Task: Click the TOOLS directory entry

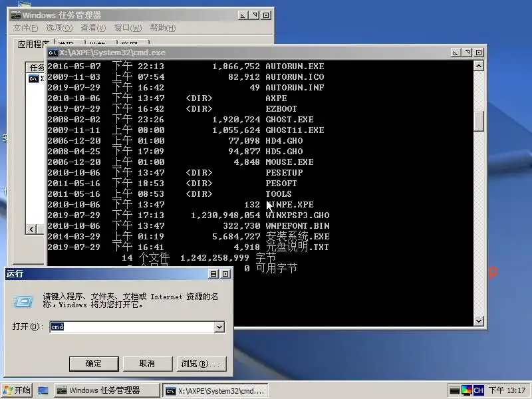Action: 279,194
